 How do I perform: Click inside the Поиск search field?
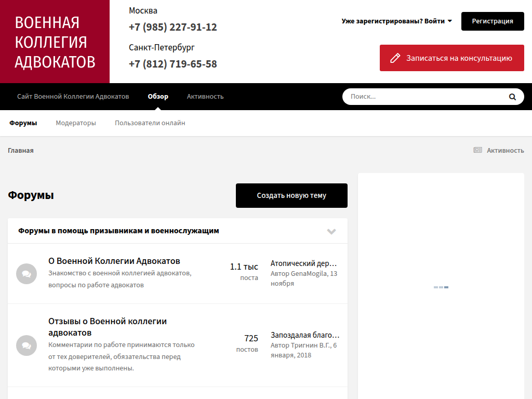423,97
